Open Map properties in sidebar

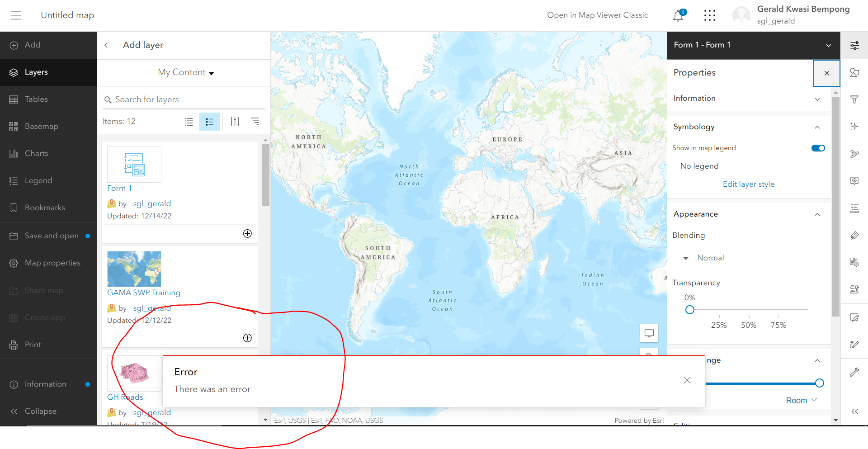pos(48,263)
